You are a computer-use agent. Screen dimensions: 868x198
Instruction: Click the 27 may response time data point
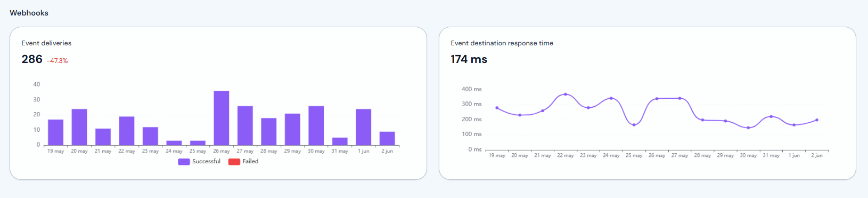click(x=679, y=98)
